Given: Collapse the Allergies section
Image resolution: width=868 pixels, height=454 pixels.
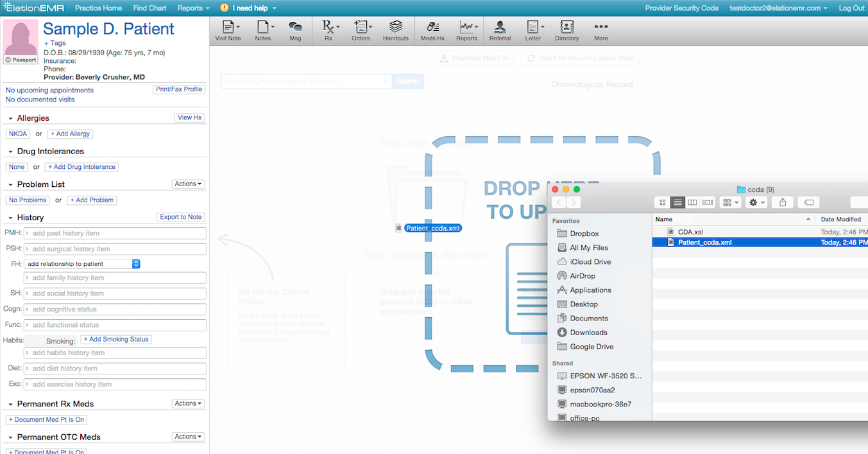Looking at the screenshot, I should pyautogui.click(x=11, y=119).
